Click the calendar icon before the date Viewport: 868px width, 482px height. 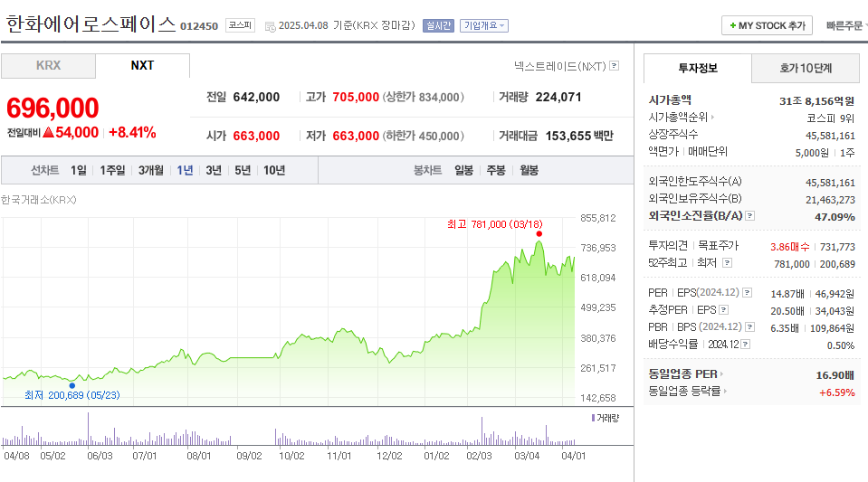[x=270, y=26]
